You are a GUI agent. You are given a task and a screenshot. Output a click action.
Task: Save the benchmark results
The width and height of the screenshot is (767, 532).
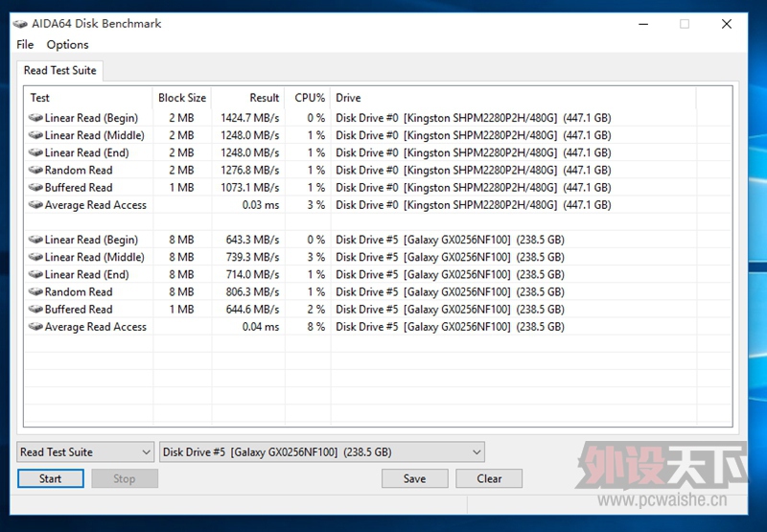[x=415, y=478]
